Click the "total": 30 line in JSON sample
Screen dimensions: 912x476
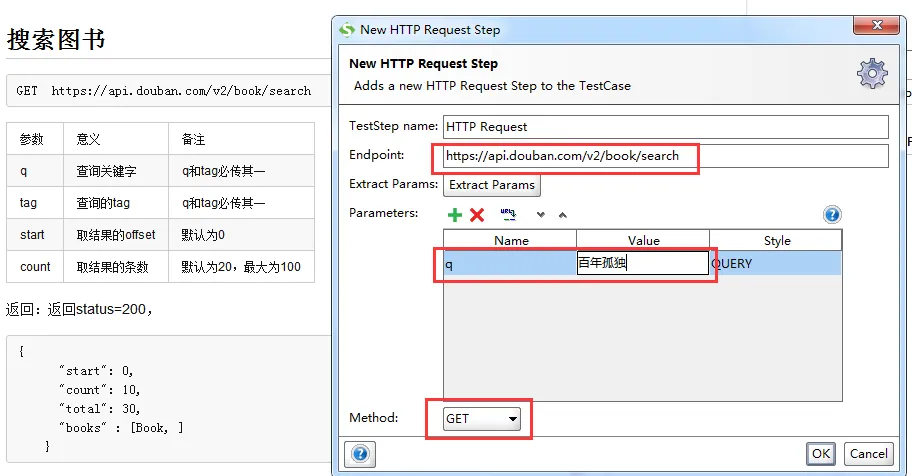click(x=99, y=408)
